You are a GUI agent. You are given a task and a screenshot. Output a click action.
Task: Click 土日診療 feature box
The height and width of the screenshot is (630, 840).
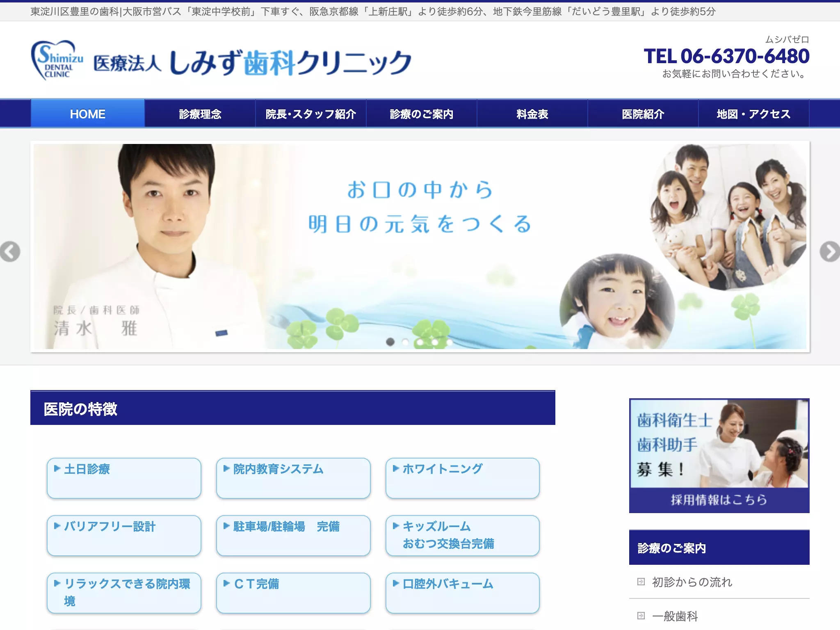pos(124,478)
